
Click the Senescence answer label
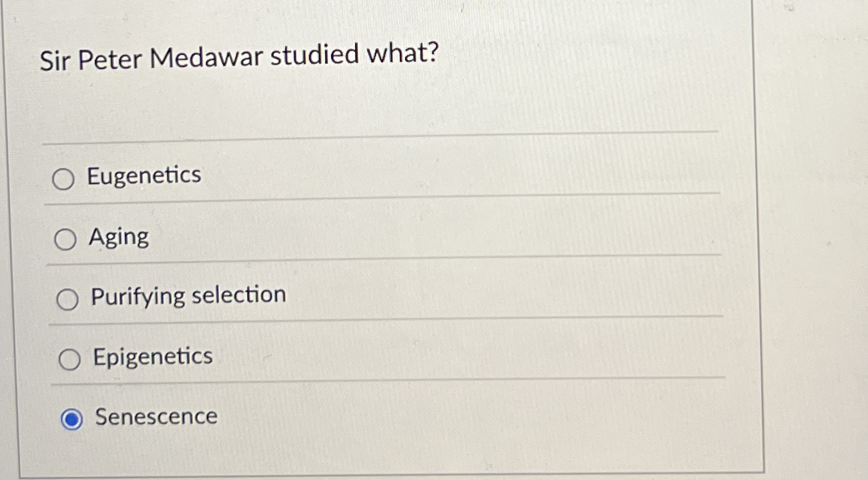156,416
